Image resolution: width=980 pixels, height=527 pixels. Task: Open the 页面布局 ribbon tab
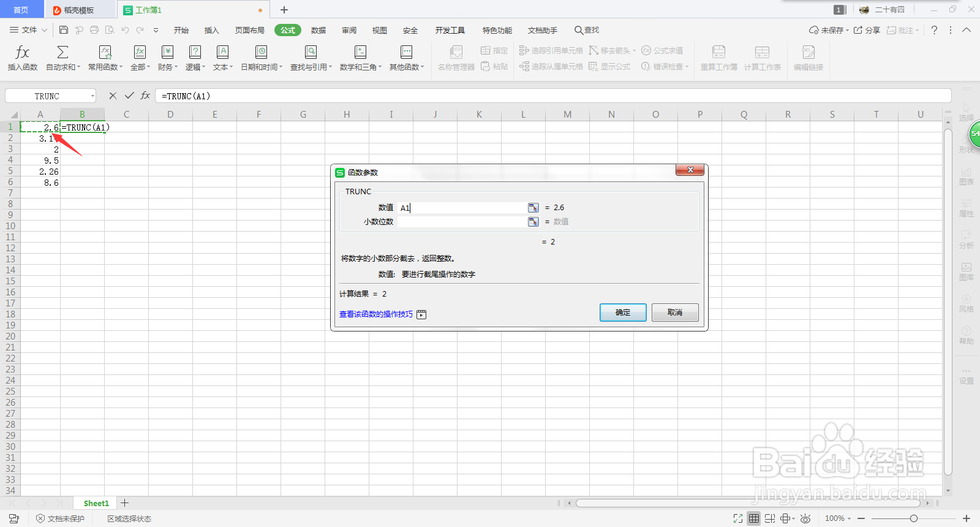249,30
